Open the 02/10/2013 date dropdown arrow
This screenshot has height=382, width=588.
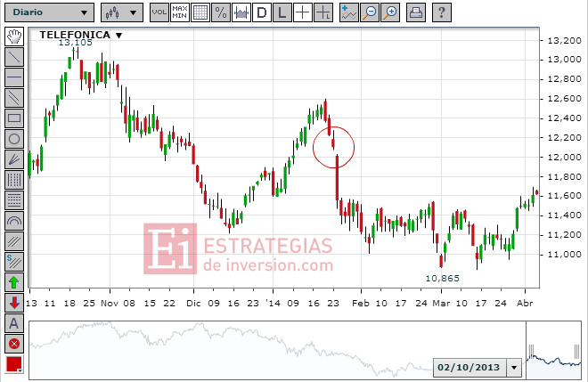tap(514, 368)
